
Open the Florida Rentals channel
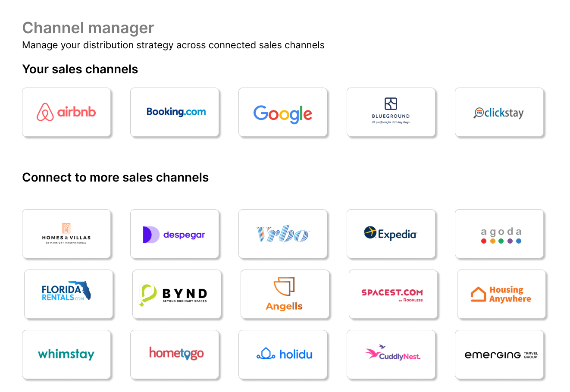(x=69, y=294)
